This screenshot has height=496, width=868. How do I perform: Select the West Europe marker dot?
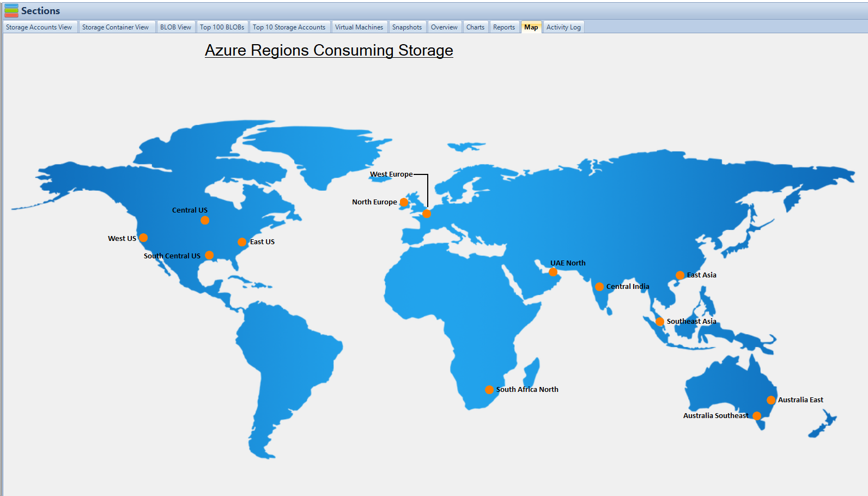[x=427, y=214]
